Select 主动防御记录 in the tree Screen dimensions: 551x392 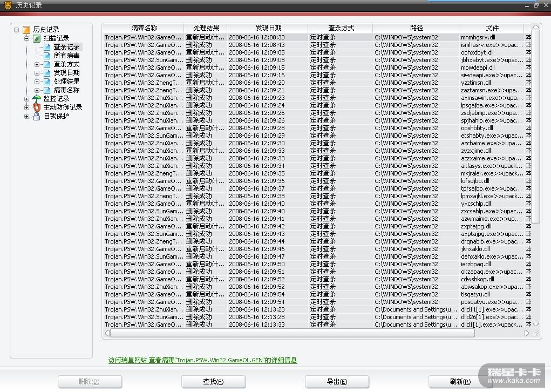coord(63,107)
